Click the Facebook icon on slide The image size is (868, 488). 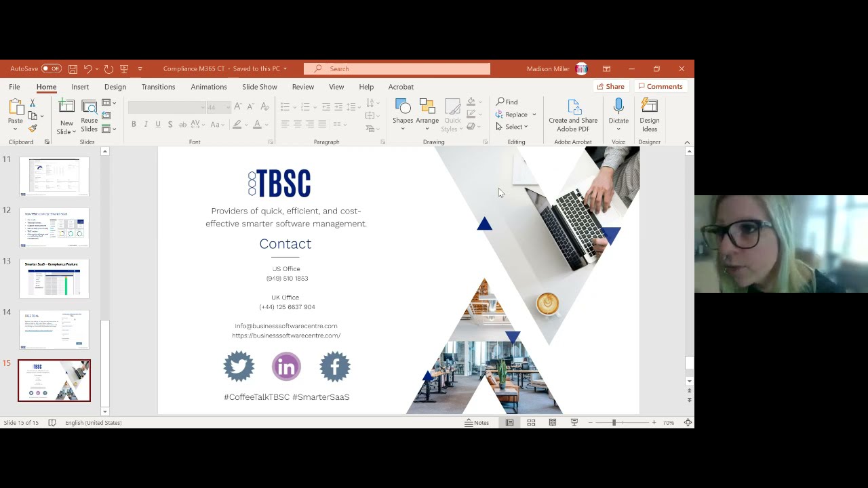coord(335,366)
